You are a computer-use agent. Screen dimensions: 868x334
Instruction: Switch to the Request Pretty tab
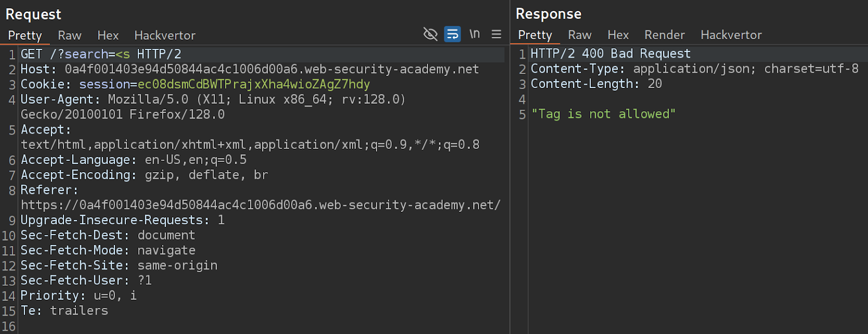pos(25,35)
